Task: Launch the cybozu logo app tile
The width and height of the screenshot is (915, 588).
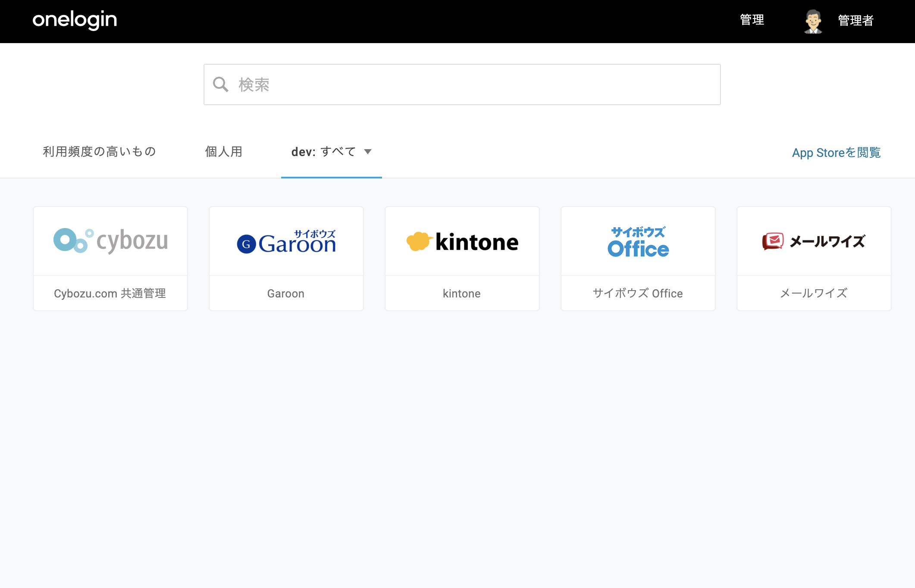Action: tap(110, 241)
